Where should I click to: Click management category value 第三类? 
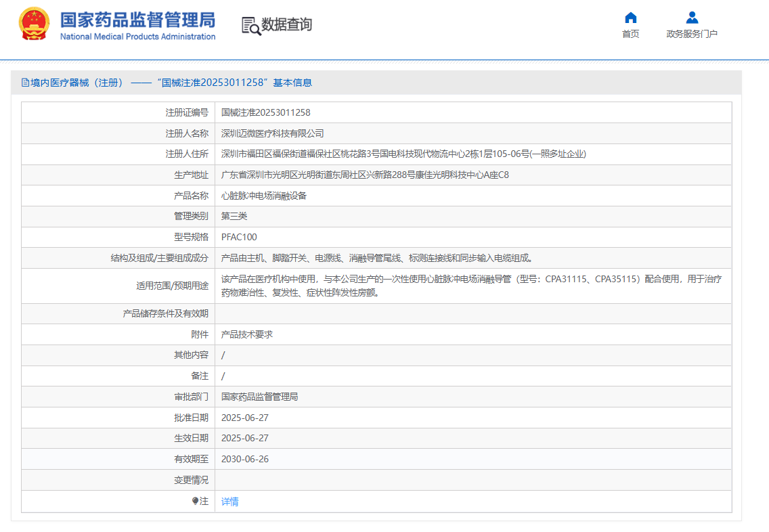tap(234, 216)
